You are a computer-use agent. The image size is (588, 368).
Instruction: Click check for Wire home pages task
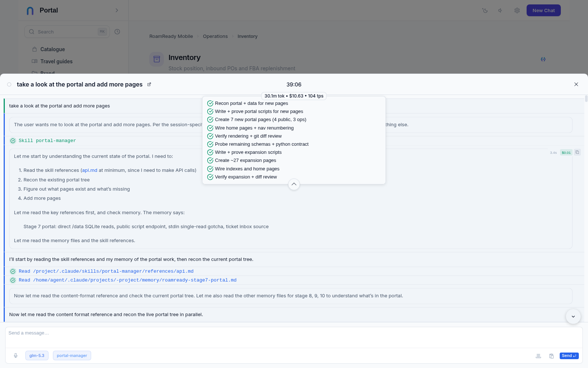(x=210, y=128)
